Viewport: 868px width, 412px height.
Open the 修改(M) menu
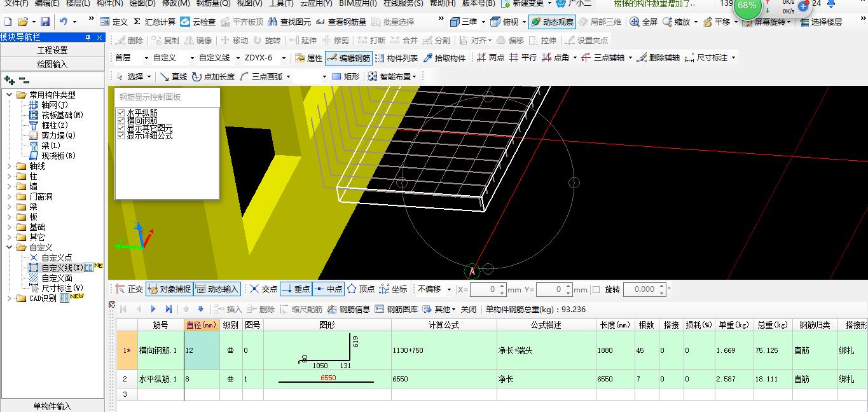pos(176,3)
